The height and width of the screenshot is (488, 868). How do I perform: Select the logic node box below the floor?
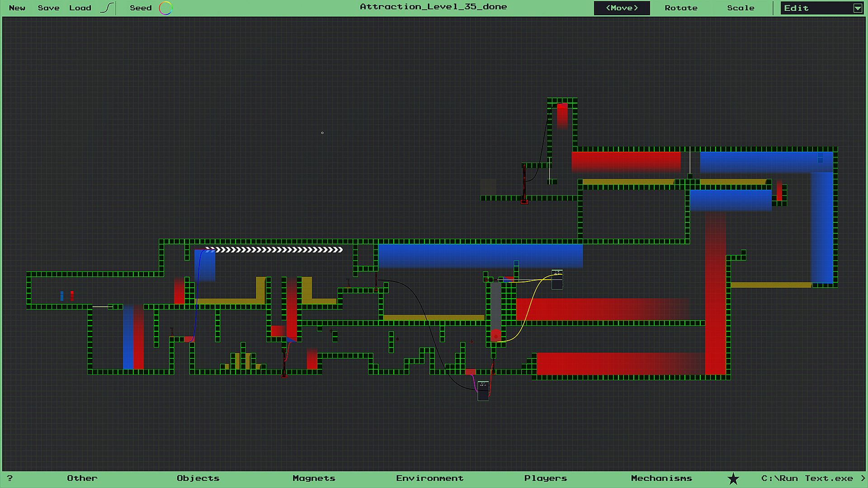483,391
